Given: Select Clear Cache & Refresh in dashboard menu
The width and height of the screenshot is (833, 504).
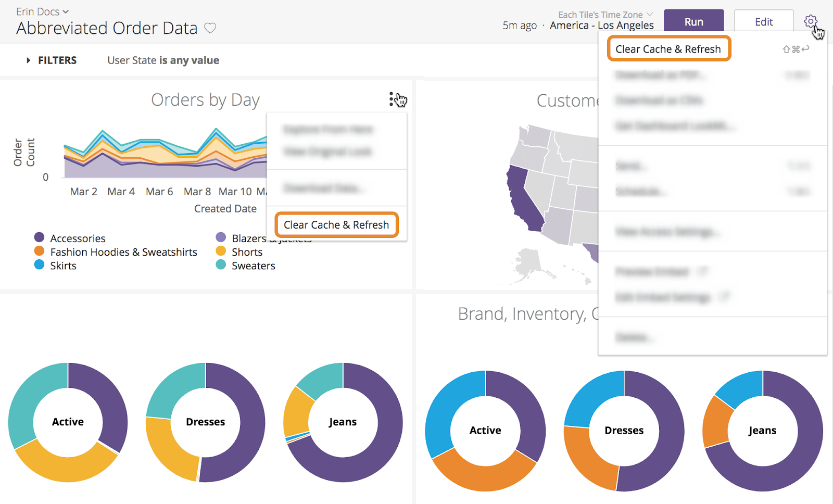Looking at the screenshot, I should click(x=668, y=49).
